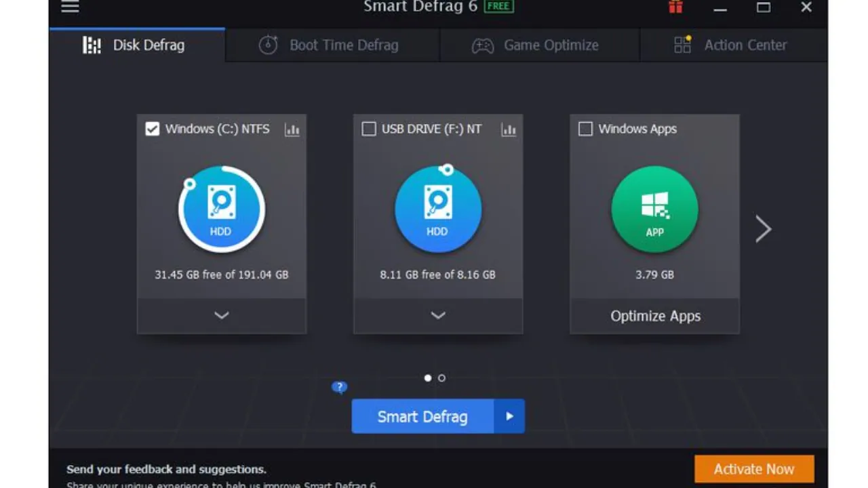Switch to the Disk Defrag tab
The image size is (868, 488).
pyautogui.click(x=137, y=45)
